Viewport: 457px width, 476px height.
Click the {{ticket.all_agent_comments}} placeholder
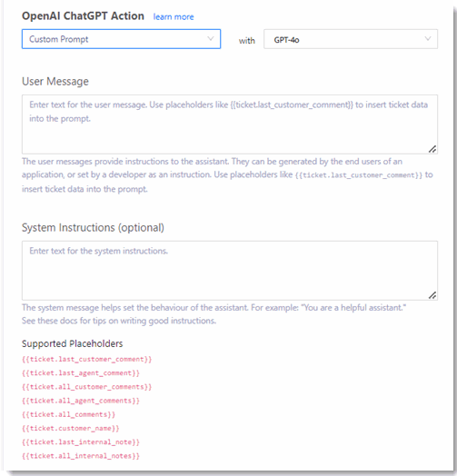point(81,401)
